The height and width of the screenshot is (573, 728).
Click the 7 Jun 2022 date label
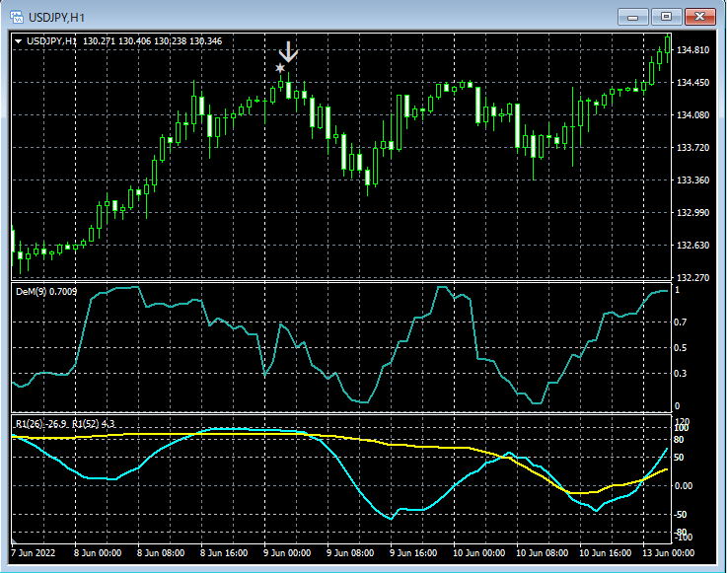35,553
